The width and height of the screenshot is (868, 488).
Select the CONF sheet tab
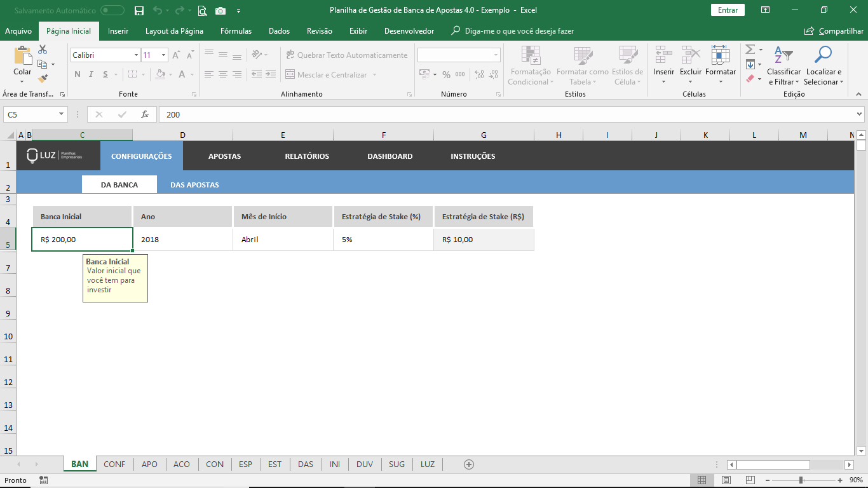tap(114, 464)
